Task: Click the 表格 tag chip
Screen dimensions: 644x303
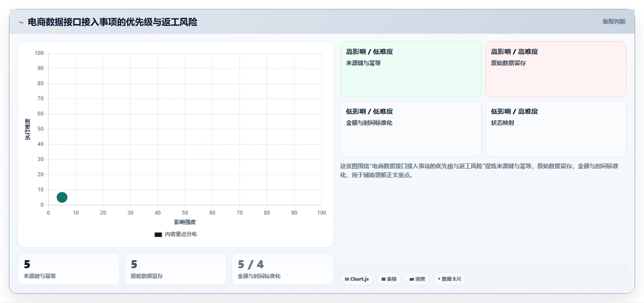Action: pyautogui.click(x=388, y=279)
